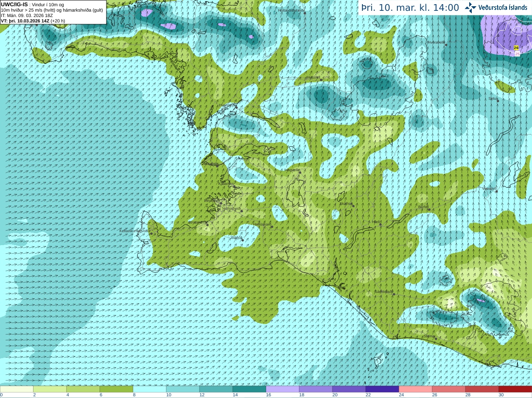Select the Setur station label
The image size is (532, 398).
(x=493, y=98)
